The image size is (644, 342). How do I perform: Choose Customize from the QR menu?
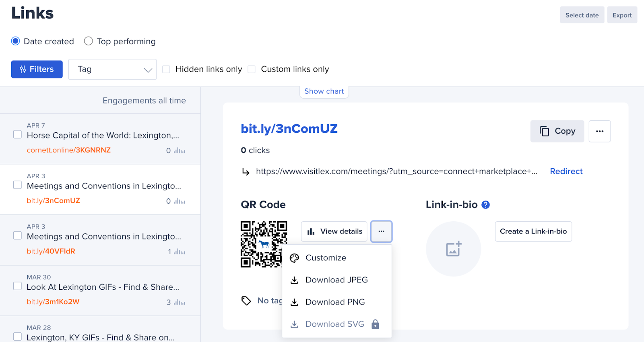click(x=337, y=258)
